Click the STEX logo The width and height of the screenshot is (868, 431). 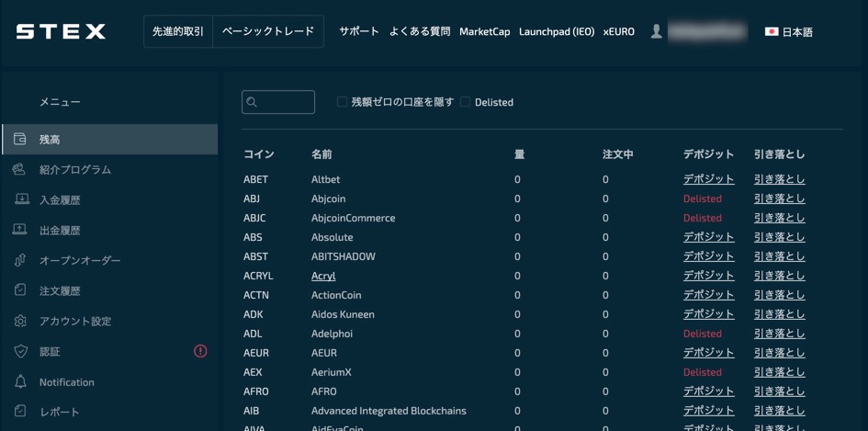click(x=61, y=31)
